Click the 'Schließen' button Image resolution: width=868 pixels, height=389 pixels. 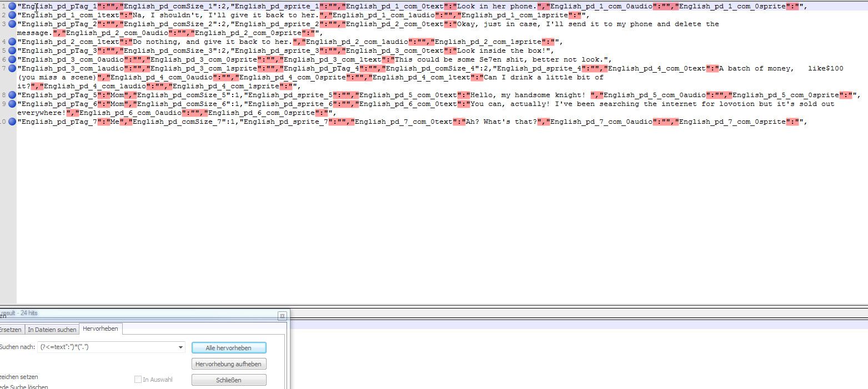click(228, 380)
